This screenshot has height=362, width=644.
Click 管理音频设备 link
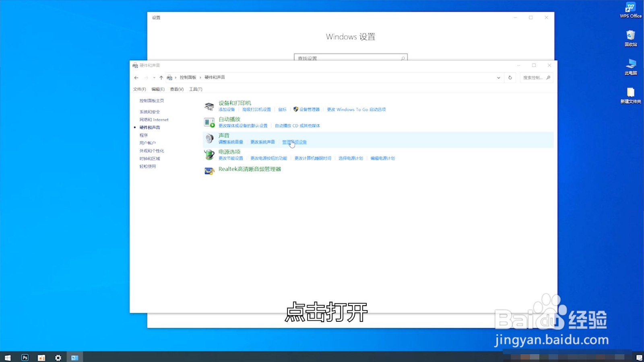[x=294, y=142]
